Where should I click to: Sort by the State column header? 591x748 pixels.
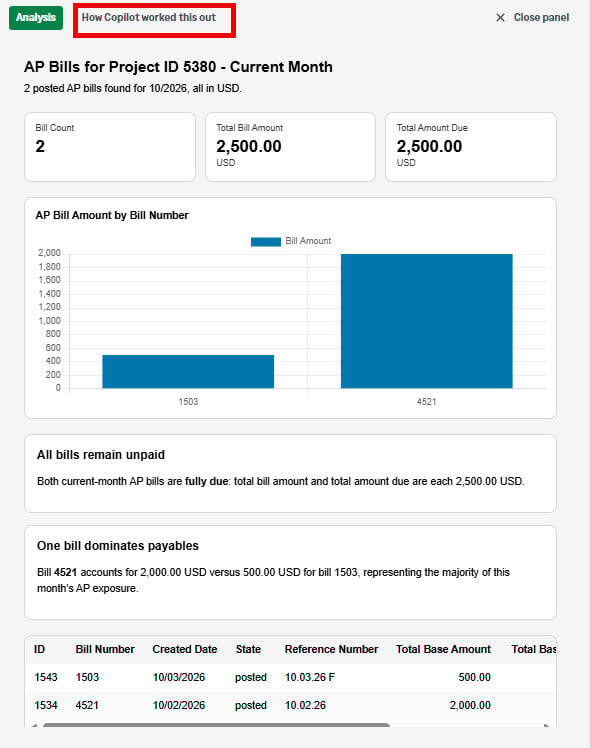(248, 649)
